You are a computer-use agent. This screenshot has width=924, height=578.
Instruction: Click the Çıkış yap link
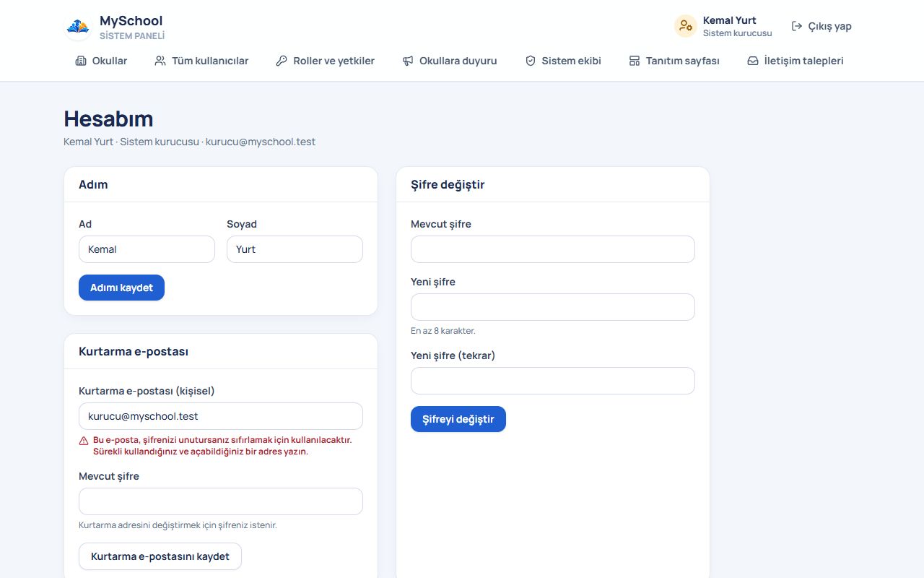point(821,26)
